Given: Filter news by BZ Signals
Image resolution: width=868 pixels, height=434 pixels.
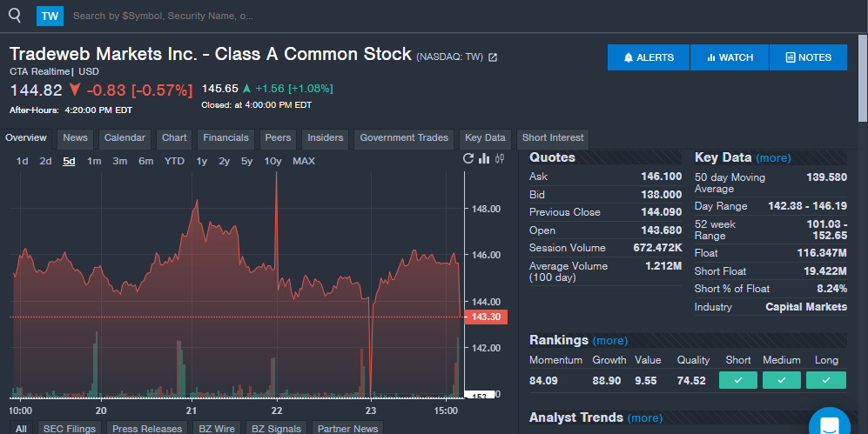Looking at the screenshot, I should [276, 429].
